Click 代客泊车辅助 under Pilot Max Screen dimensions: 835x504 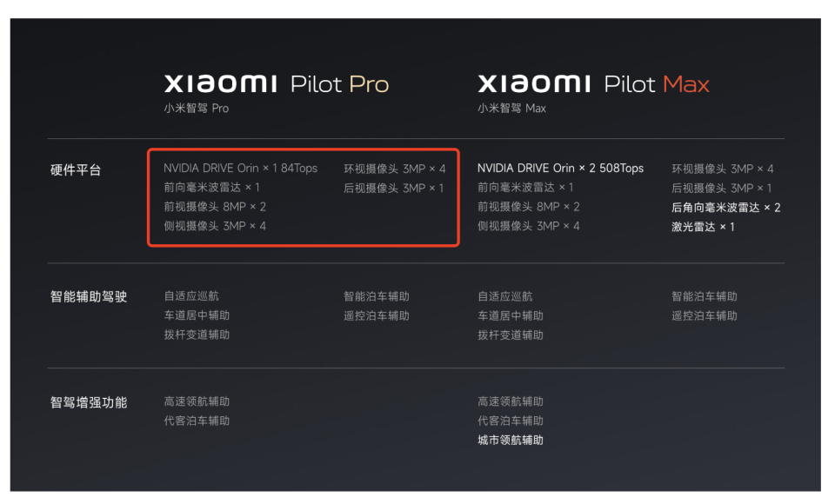pos(511,421)
